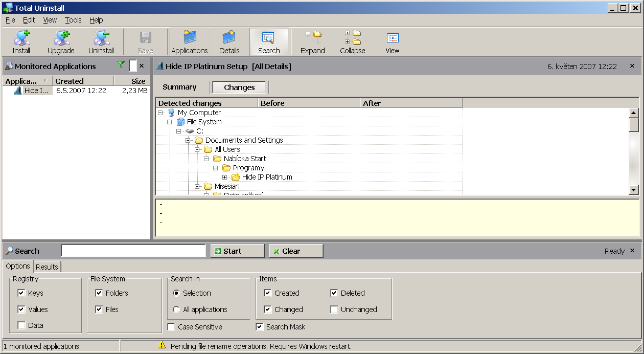Collapse the File System tree node
This screenshot has height=354, width=644.
pyautogui.click(x=170, y=122)
